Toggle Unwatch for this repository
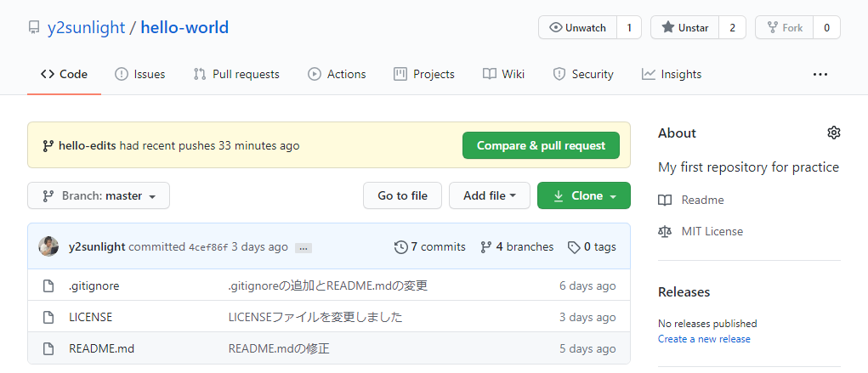The height and width of the screenshot is (373, 868). click(x=578, y=27)
